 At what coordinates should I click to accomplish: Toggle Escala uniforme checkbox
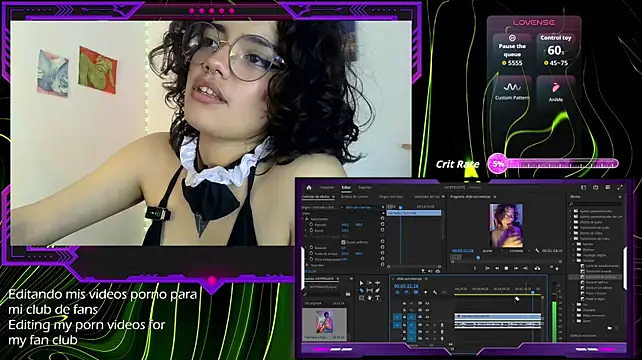pyautogui.click(x=343, y=242)
